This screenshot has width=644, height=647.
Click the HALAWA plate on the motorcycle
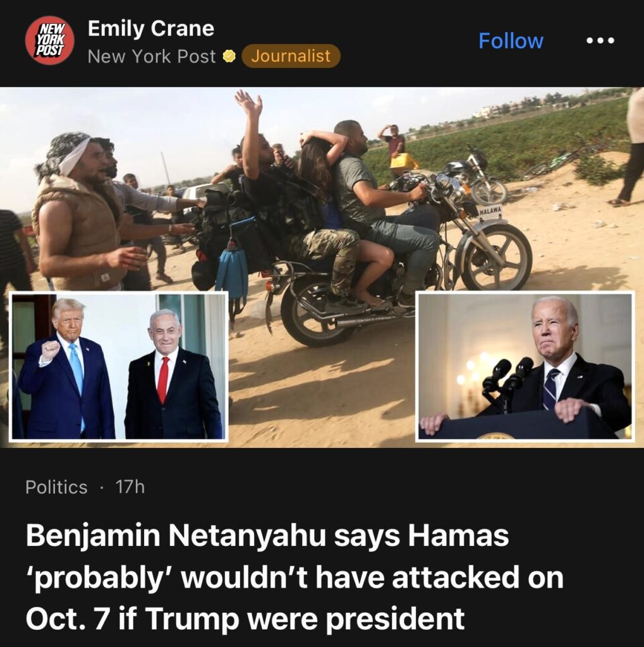tap(490, 210)
